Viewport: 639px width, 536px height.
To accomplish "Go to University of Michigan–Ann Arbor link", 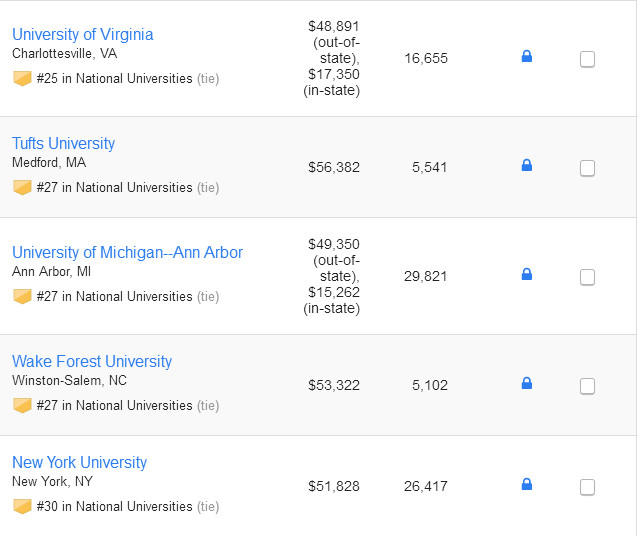I will 127,253.
